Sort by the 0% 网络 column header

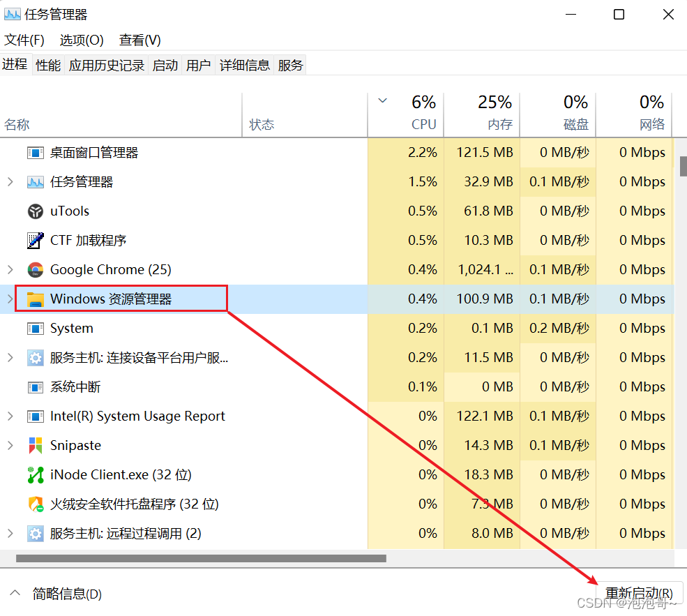point(635,115)
